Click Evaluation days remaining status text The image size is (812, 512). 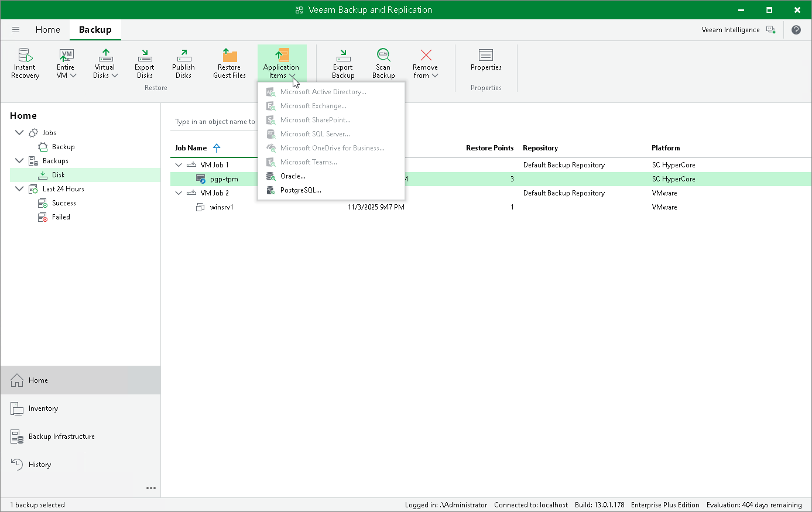(x=754, y=505)
